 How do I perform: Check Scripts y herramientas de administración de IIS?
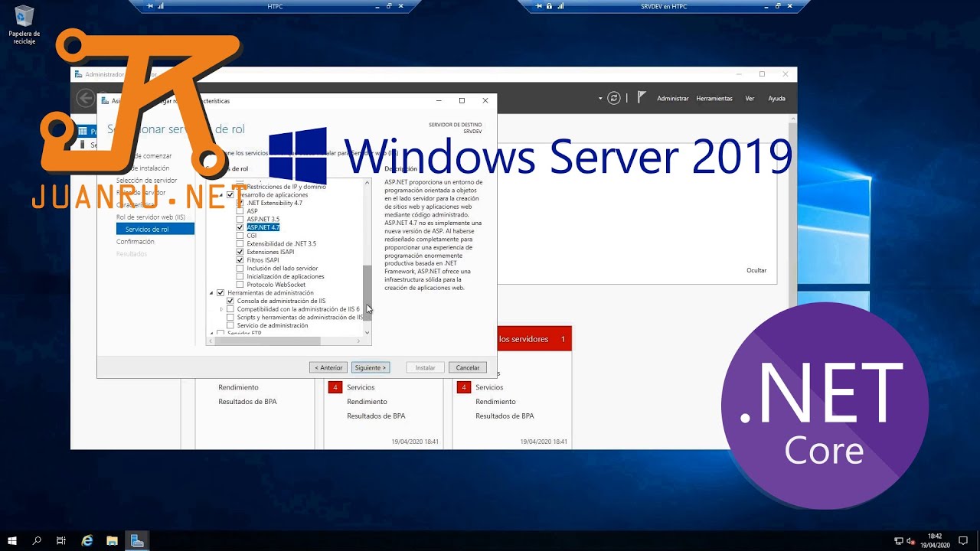click(230, 318)
